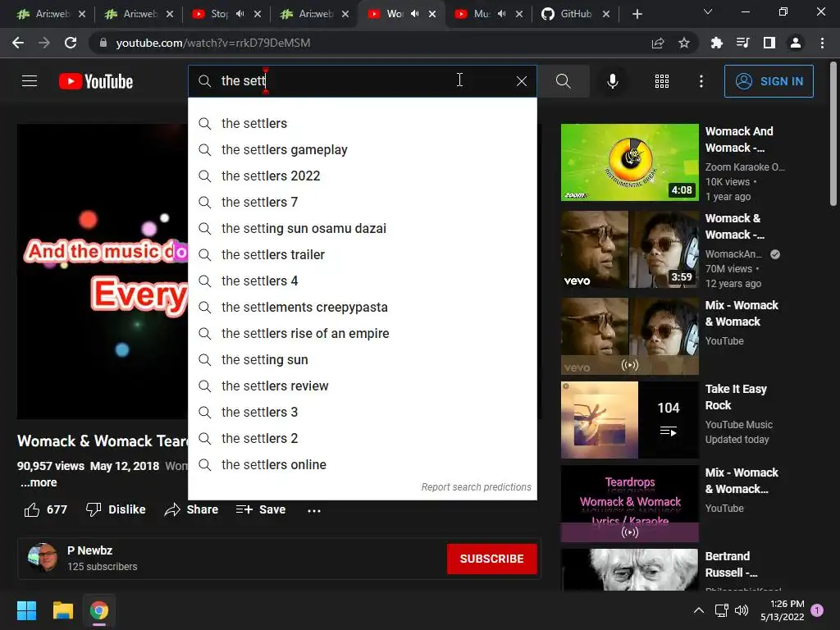Open more actions ellipsis under video
Image resolution: width=840 pixels, height=630 pixels.
pyautogui.click(x=314, y=510)
